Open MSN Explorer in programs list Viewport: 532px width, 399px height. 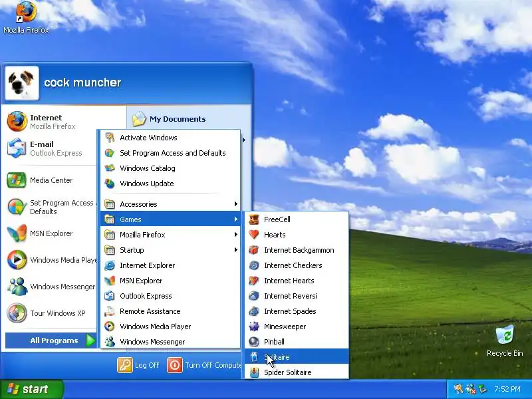pyautogui.click(x=170, y=281)
